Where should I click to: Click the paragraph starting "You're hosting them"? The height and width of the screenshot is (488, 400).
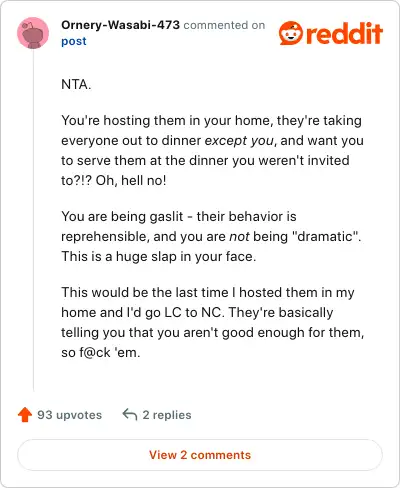pos(212,150)
